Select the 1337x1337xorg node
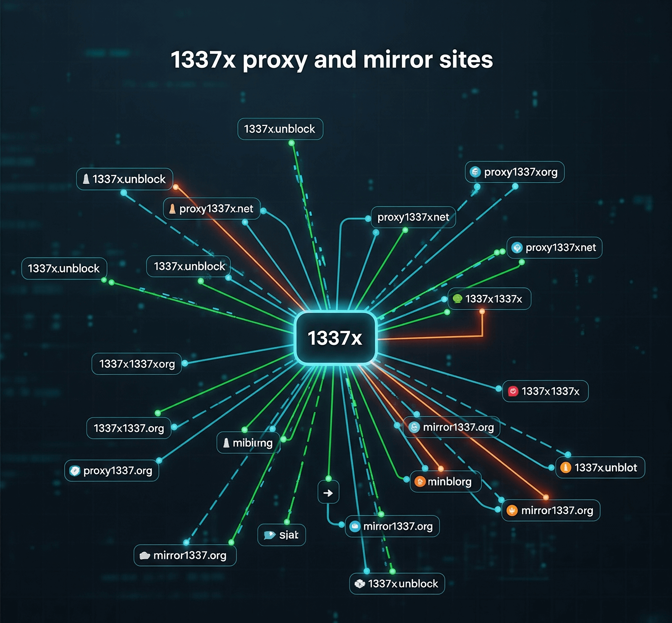 pos(136,364)
